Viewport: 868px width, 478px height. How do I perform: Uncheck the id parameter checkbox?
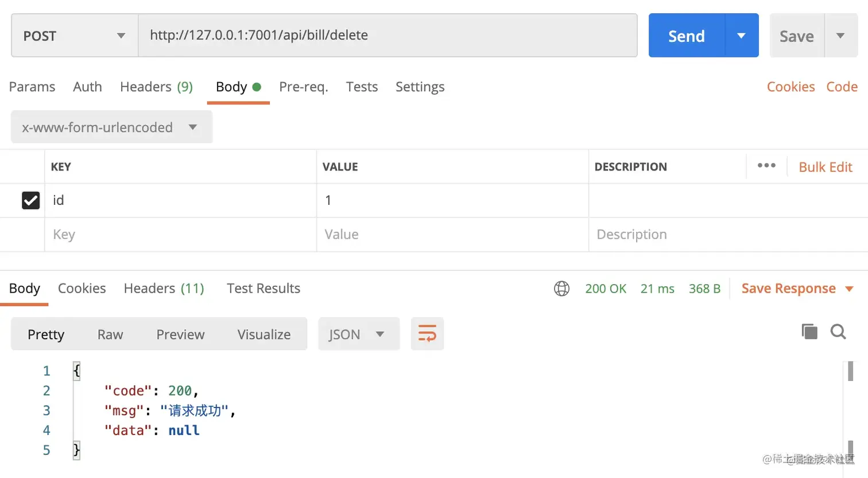(30, 200)
